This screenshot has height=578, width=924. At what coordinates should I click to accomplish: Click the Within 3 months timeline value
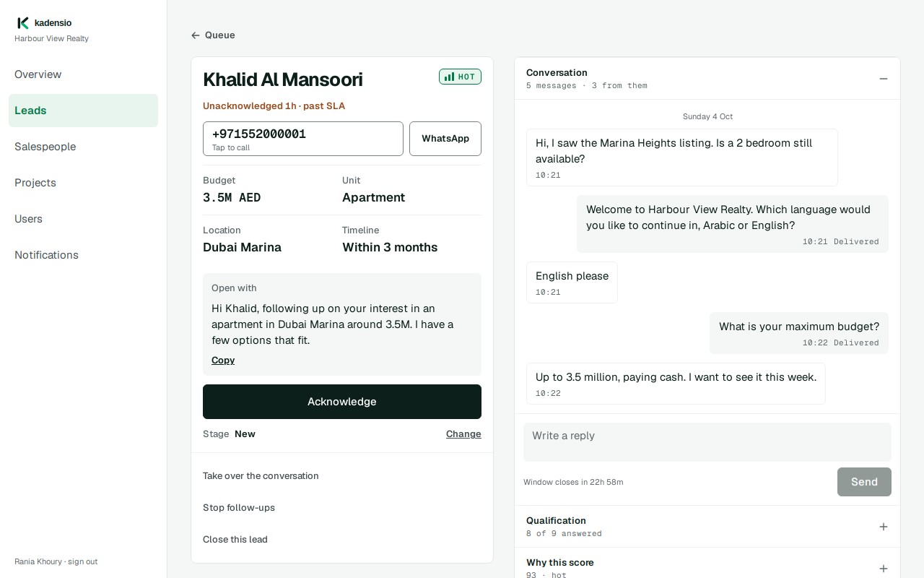(x=390, y=248)
